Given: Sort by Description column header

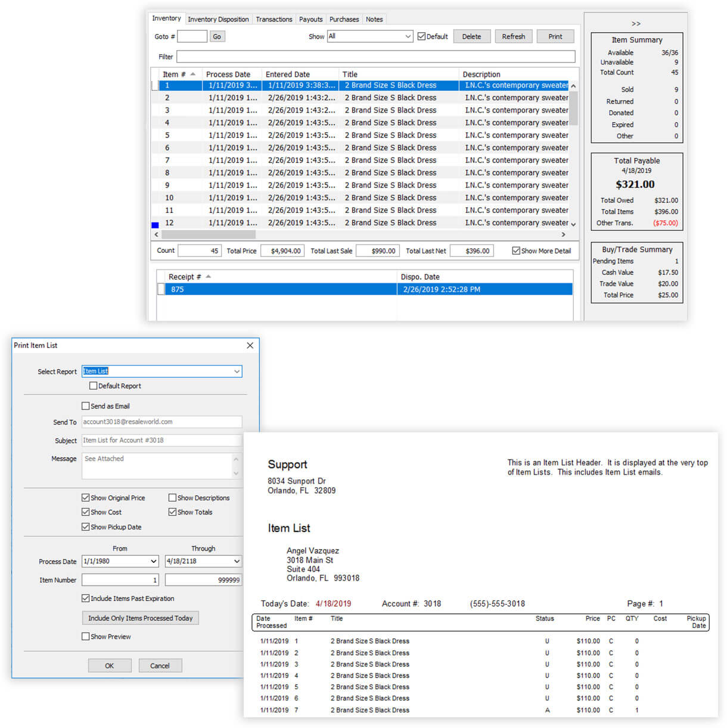Looking at the screenshot, I should click(514, 75).
